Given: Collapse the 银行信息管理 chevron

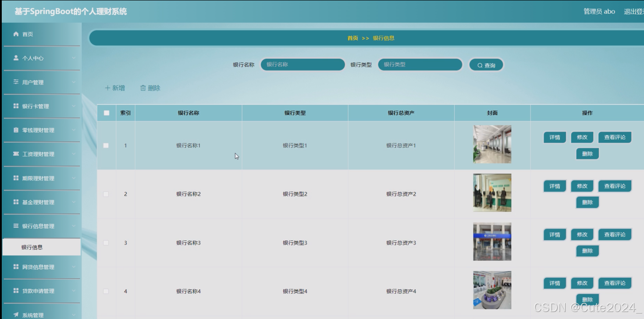Looking at the screenshot, I should click(74, 226).
